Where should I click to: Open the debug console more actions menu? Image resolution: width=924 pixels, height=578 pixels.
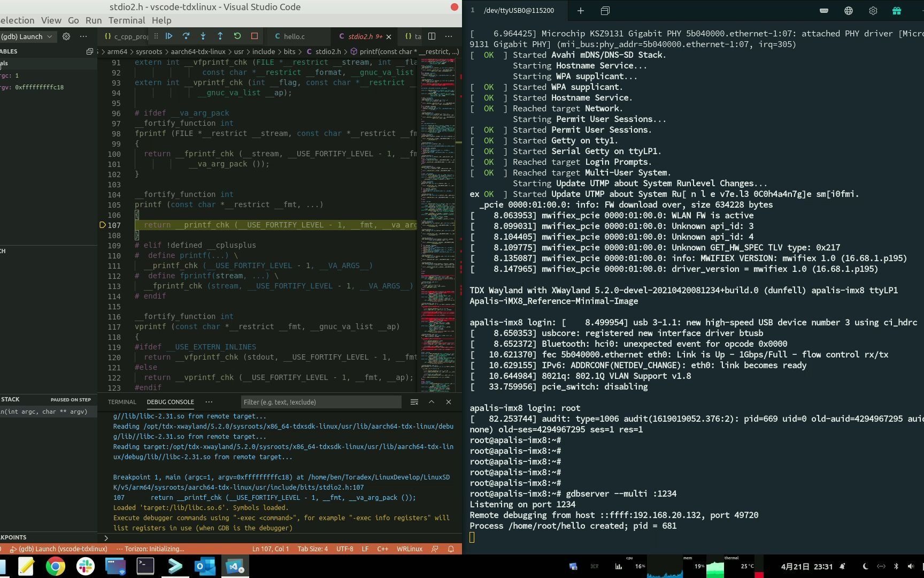pyautogui.click(x=209, y=402)
